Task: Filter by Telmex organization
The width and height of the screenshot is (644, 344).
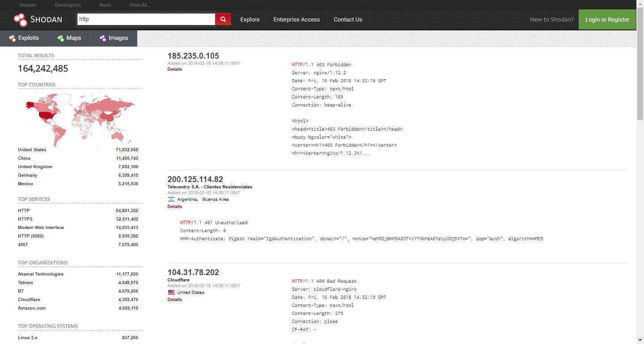Action: (25, 283)
